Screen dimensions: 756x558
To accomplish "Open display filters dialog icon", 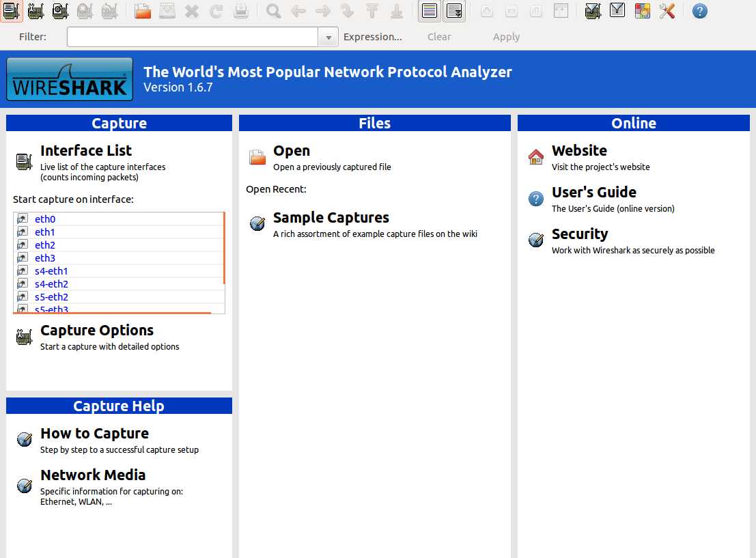I will pyautogui.click(x=617, y=11).
